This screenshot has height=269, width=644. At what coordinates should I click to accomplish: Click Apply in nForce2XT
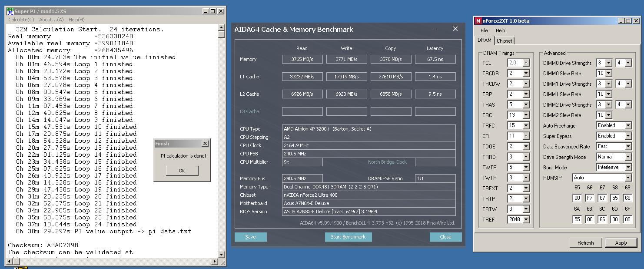[x=621, y=242]
